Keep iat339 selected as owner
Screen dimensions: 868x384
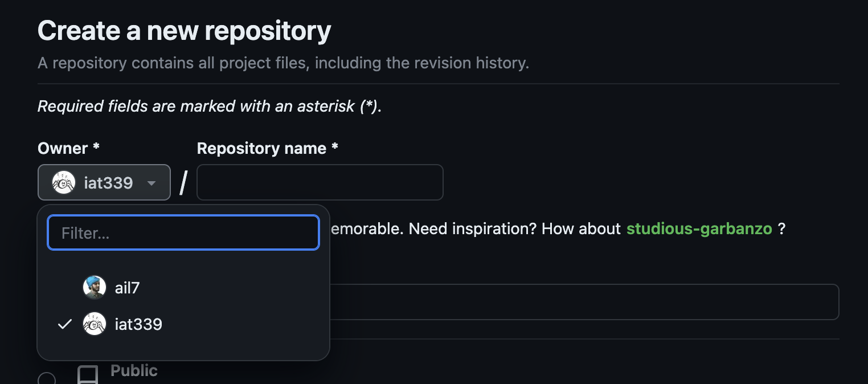tap(138, 324)
